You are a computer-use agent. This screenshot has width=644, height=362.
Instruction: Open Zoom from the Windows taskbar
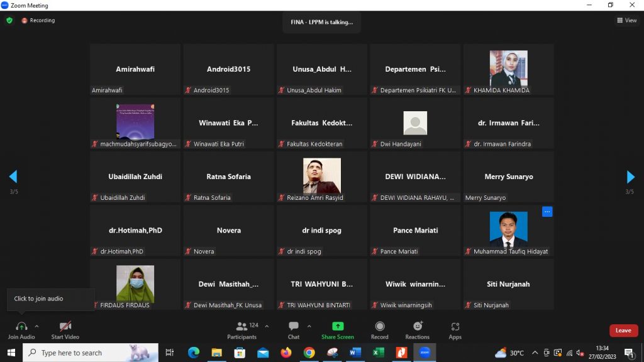(x=425, y=353)
